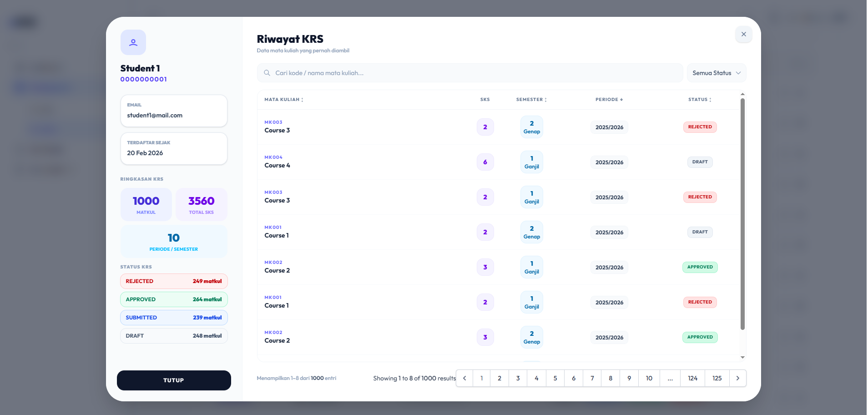Go to page 8
Viewport: 868px width, 415px height.
(611, 378)
